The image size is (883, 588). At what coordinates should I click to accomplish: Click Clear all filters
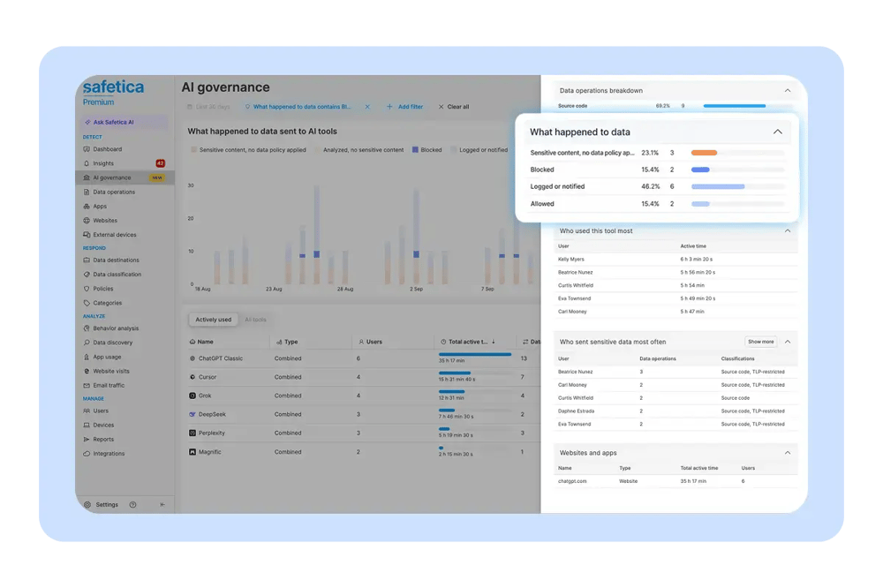pyautogui.click(x=454, y=107)
